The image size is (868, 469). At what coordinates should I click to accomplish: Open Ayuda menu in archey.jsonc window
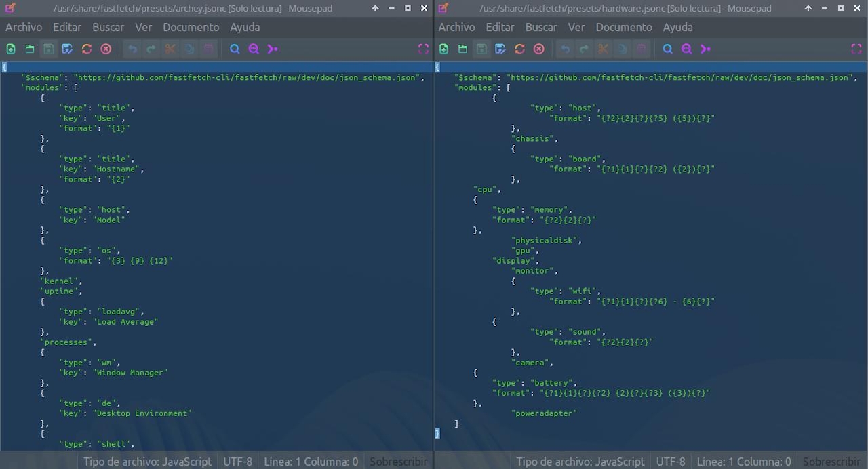[x=245, y=27]
